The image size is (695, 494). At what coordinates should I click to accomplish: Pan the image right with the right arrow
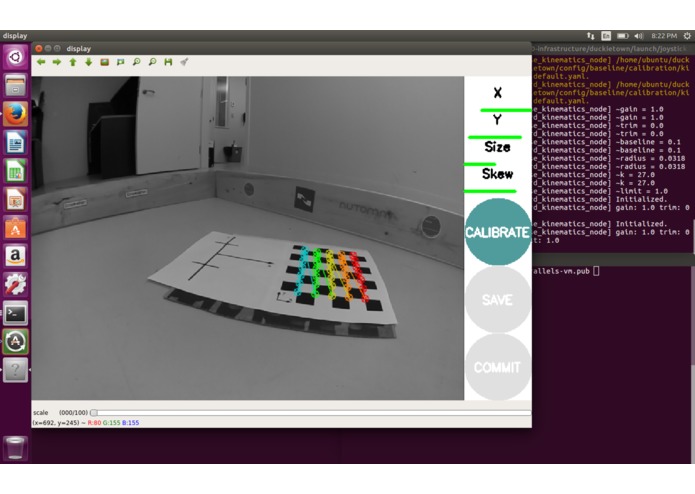click(x=57, y=62)
